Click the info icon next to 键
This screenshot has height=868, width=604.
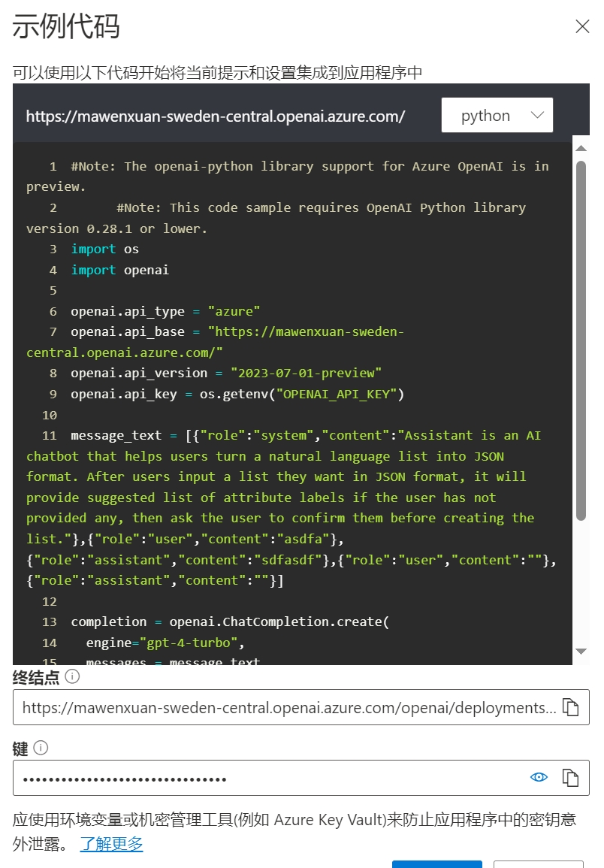(41, 748)
